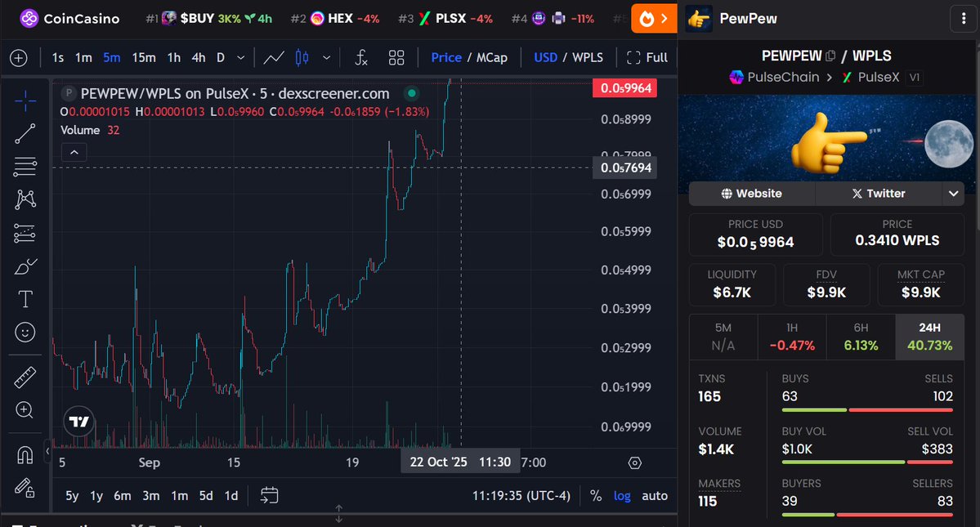
Task: Collapse the indicator legend arrow
Action: point(74,152)
